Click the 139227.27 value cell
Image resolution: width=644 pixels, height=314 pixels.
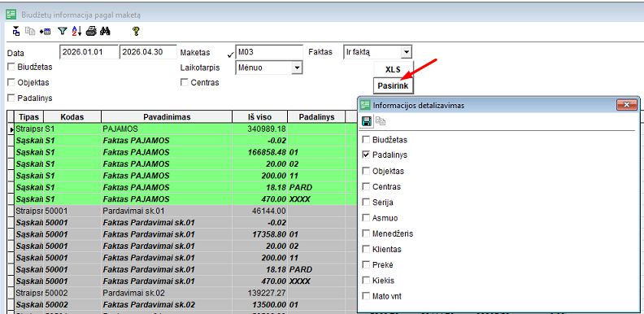(260, 293)
